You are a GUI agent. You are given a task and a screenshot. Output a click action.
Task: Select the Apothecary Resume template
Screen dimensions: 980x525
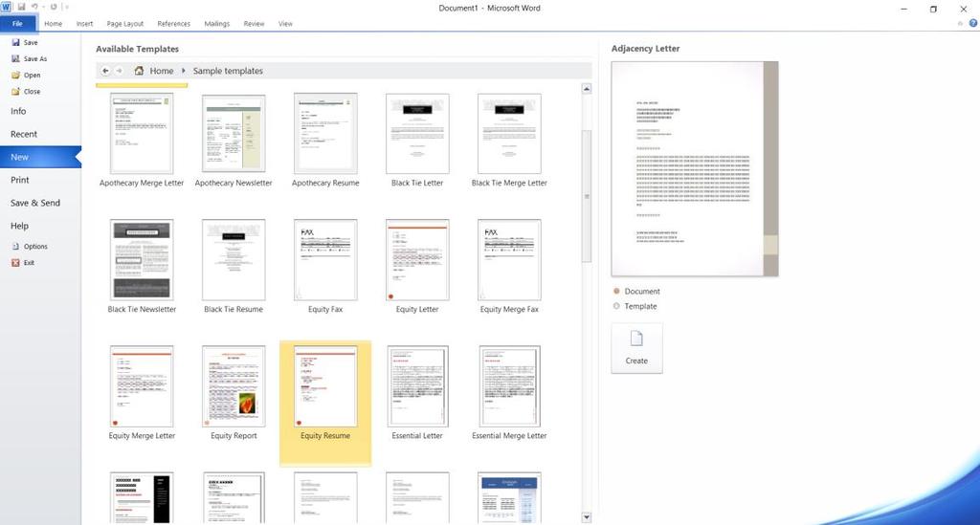pyautogui.click(x=325, y=141)
